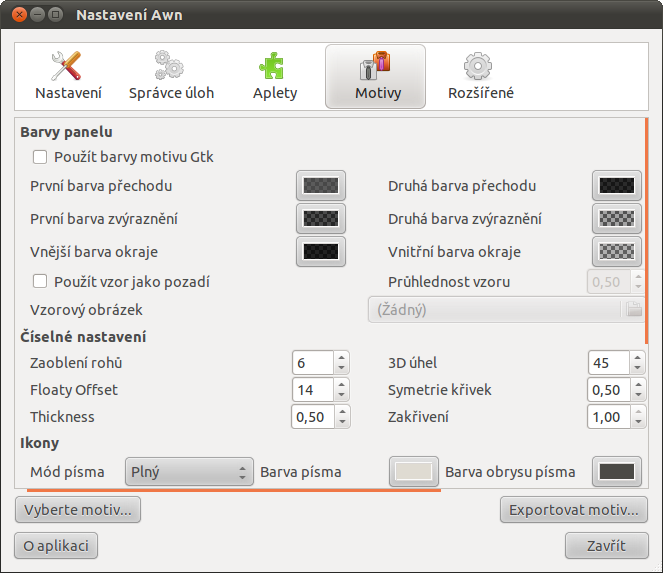This screenshot has width=663, height=573.
Task: Enable Použít barvy motivu Gtk checkbox
Action: (x=40, y=157)
